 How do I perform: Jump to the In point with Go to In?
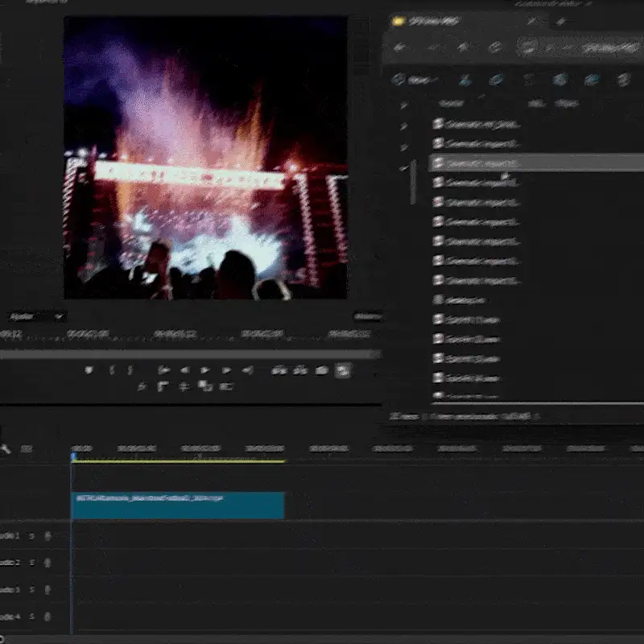(x=163, y=370)
